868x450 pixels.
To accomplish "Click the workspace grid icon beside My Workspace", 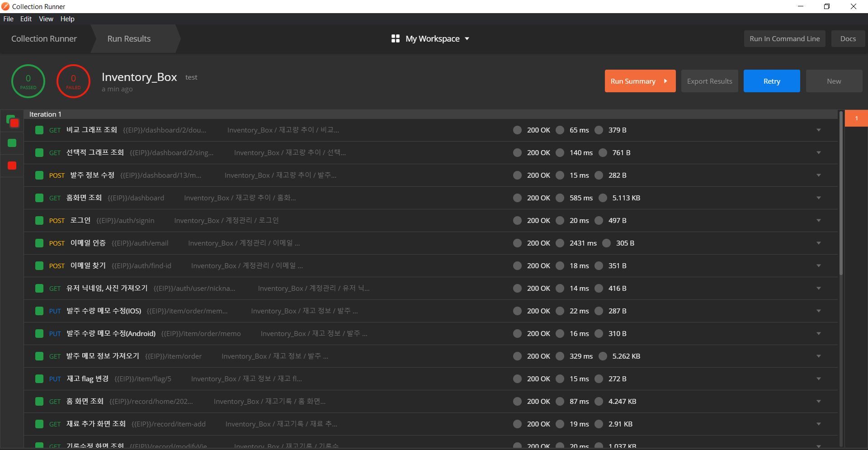I will click(x=395, y=39).
